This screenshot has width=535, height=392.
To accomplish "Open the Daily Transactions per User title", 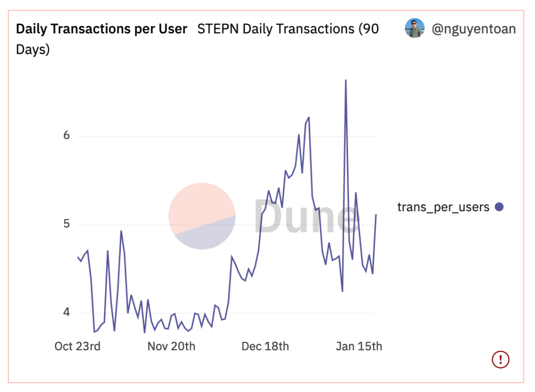I will point(102,29).
